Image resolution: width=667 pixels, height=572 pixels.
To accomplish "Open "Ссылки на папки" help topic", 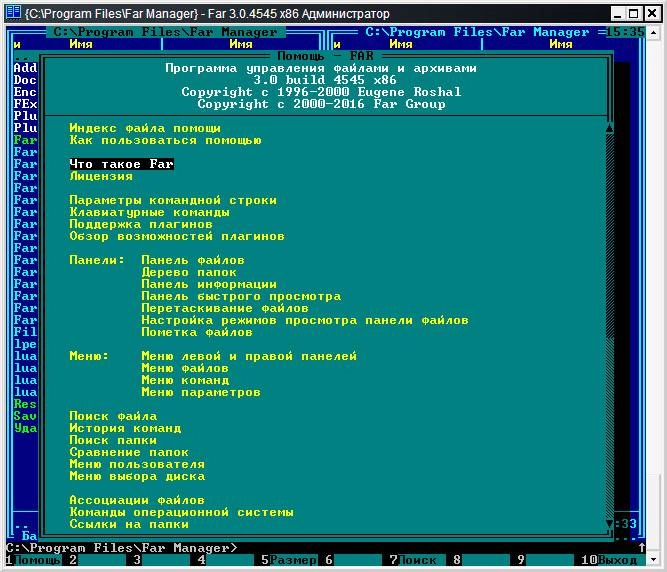I will 129,524.
